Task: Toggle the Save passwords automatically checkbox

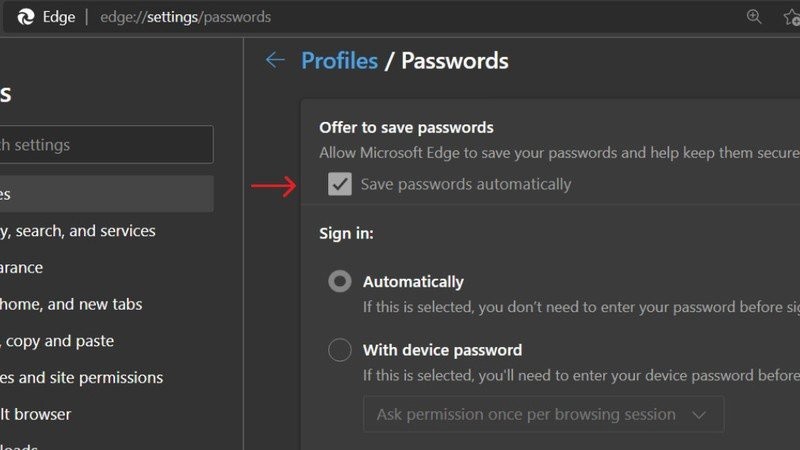Action: (x=340, y=184)
